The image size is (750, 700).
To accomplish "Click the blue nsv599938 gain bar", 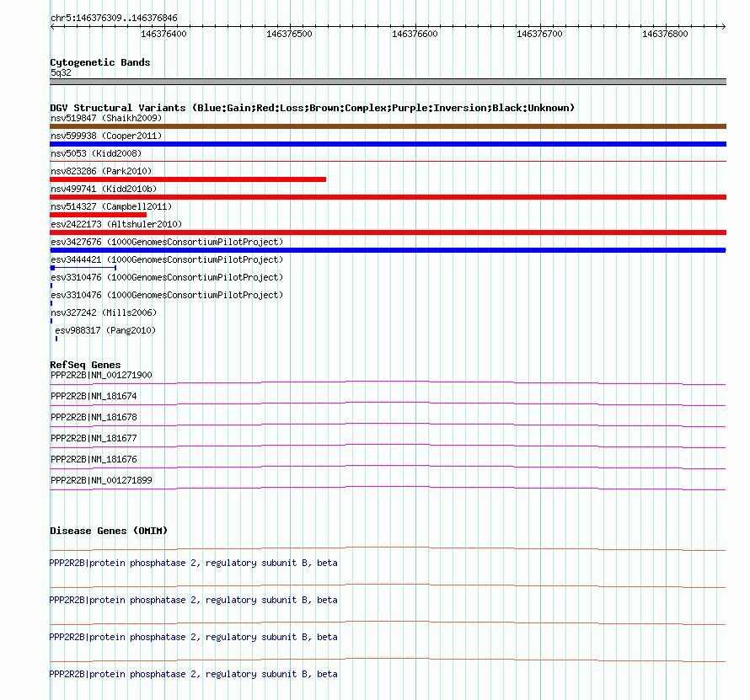I will point(388,144).
